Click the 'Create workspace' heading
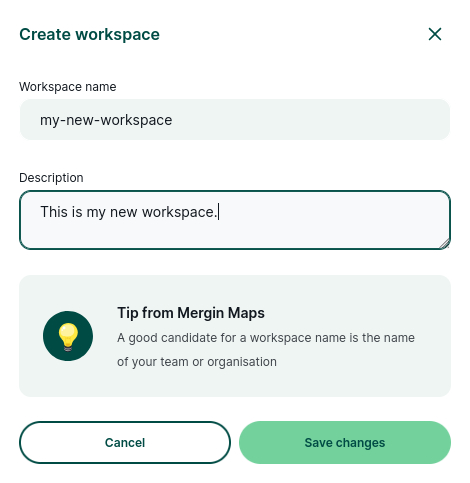This screenshot has height=483, width=470. (x=89, y=34)
